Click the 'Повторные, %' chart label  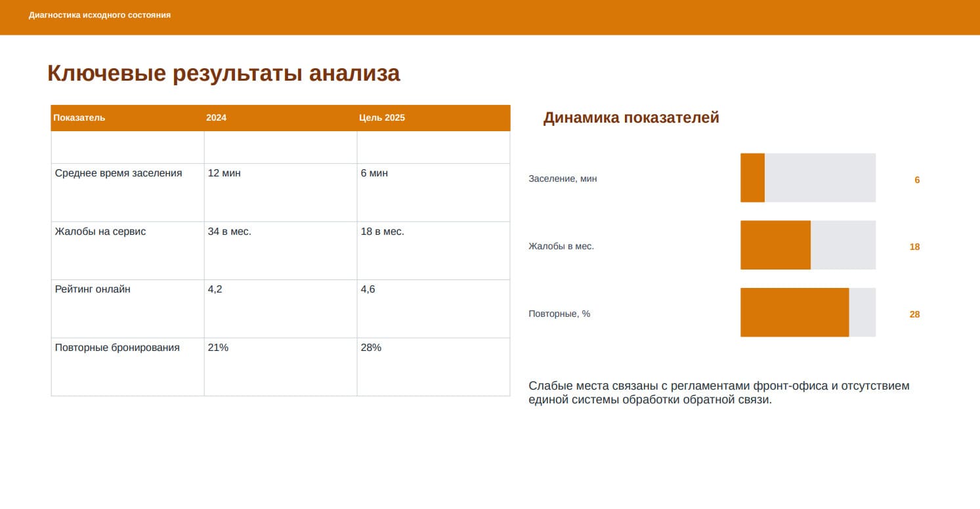point(559,314)
